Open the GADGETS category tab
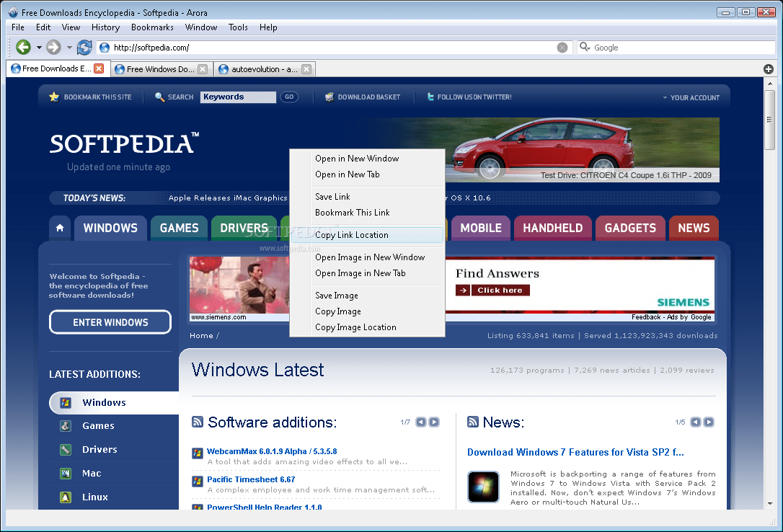This screenshot has height=532, width=783. (630, 228)
